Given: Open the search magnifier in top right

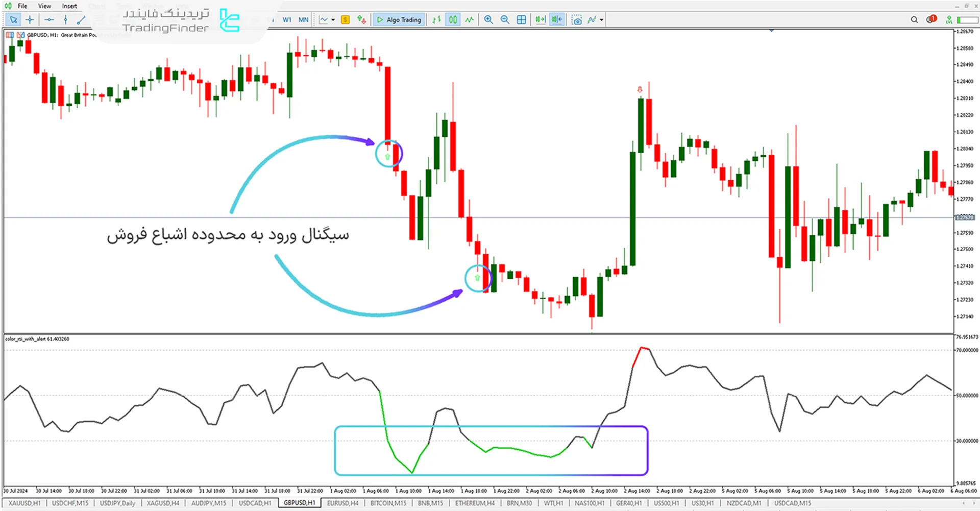Looking at the screenshot, I should pos(914,20).
